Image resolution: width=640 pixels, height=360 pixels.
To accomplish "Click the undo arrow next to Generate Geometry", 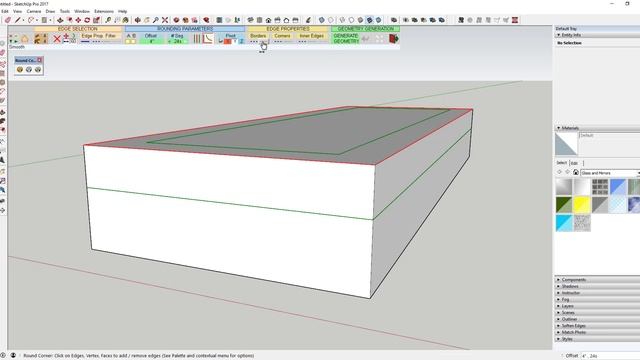I will (366, 38).
